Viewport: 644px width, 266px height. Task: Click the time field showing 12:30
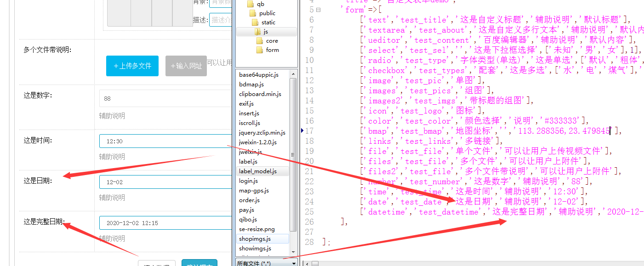[165, 141]
